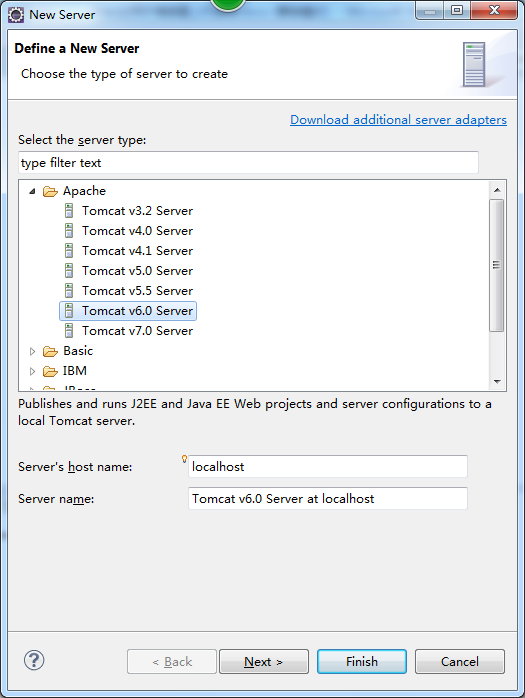Screen dimensions: 525x698
Task: Click the Tomcat v7.0 Server icon
Action: (69, 331)
